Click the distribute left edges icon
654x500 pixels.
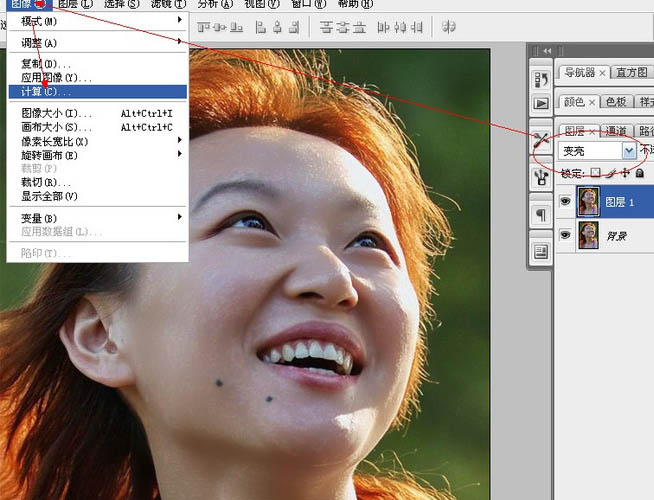383,28
